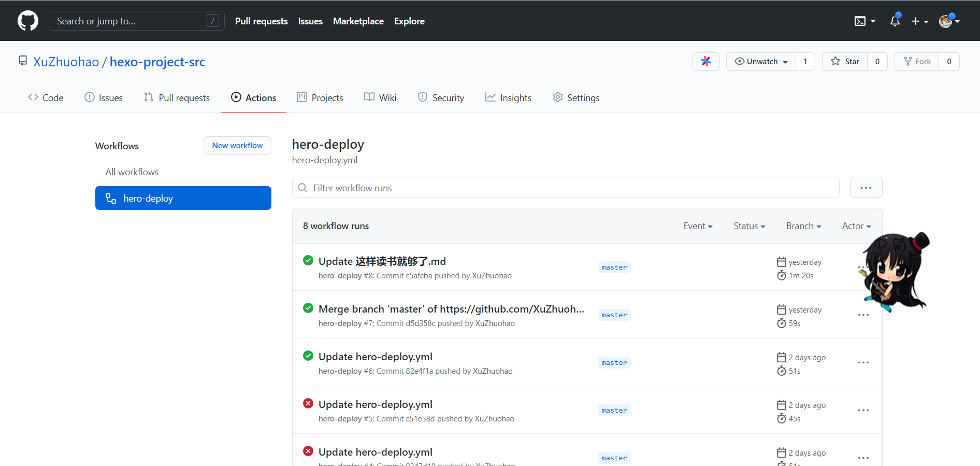980x466 pixels.
Task: View watchers count 1
Action: [805, 61]
